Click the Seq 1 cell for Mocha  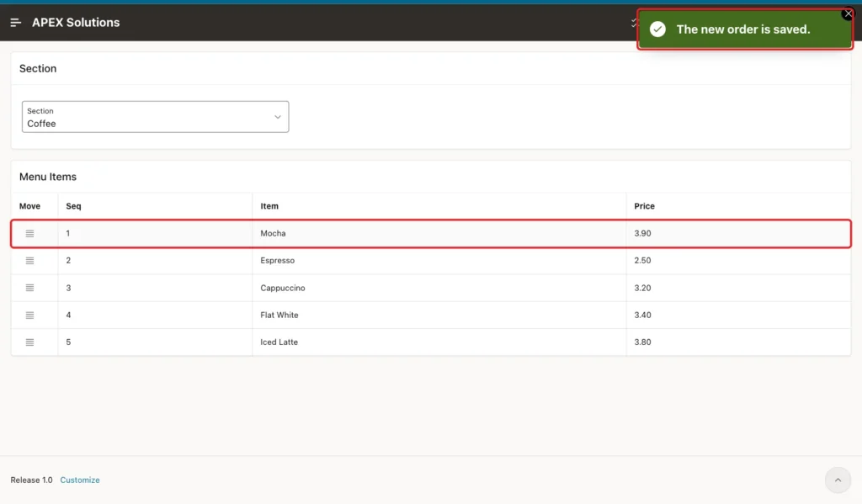point(155,234)
